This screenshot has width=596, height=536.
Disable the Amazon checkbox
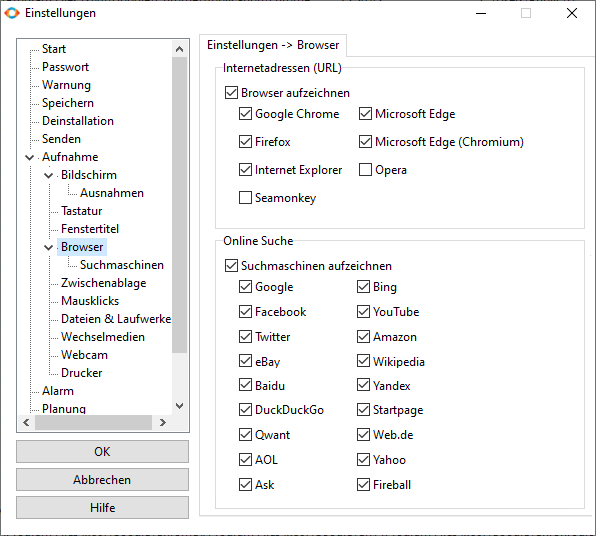click(363, 336)
